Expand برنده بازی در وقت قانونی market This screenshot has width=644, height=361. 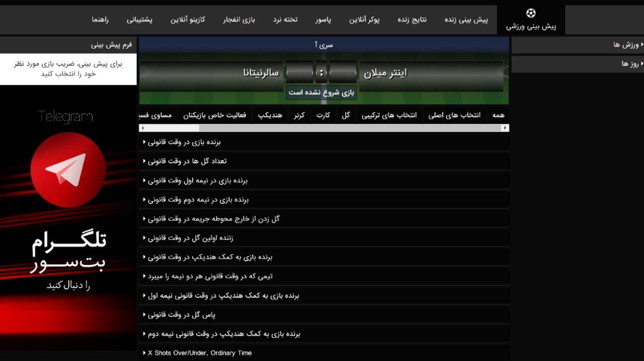[184, 142]
